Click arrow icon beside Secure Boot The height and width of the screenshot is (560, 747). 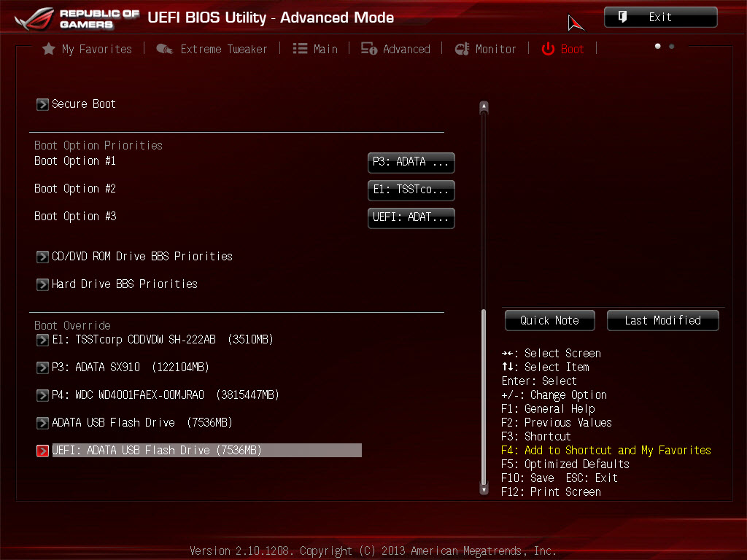[x=42, y=104]
